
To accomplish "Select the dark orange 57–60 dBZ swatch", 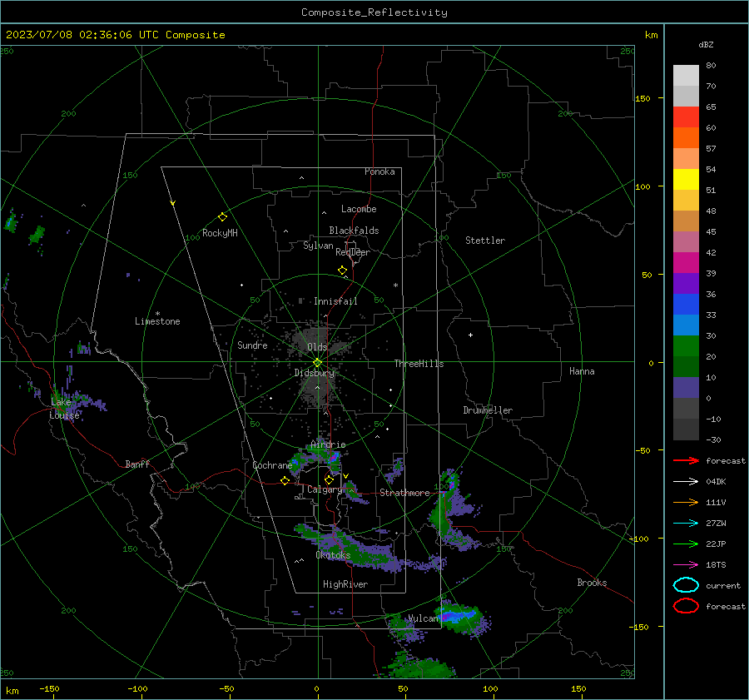I will click(686, 137).
